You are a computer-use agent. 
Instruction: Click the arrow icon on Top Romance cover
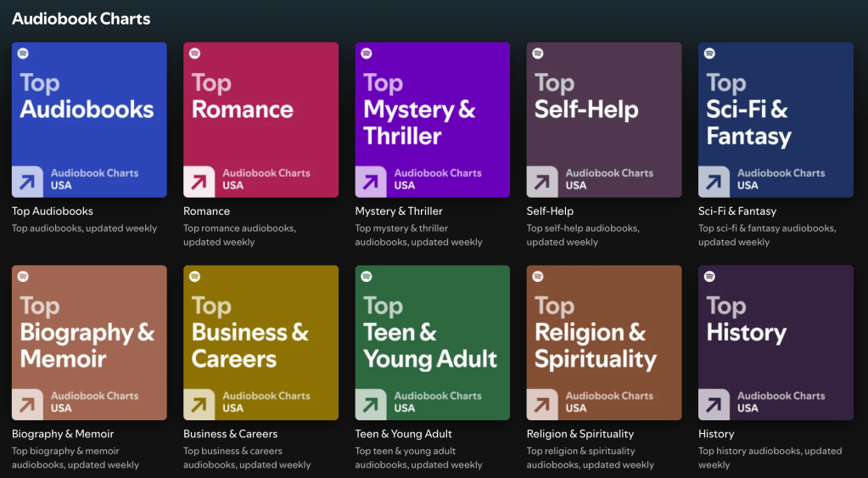tap(199, 181)
